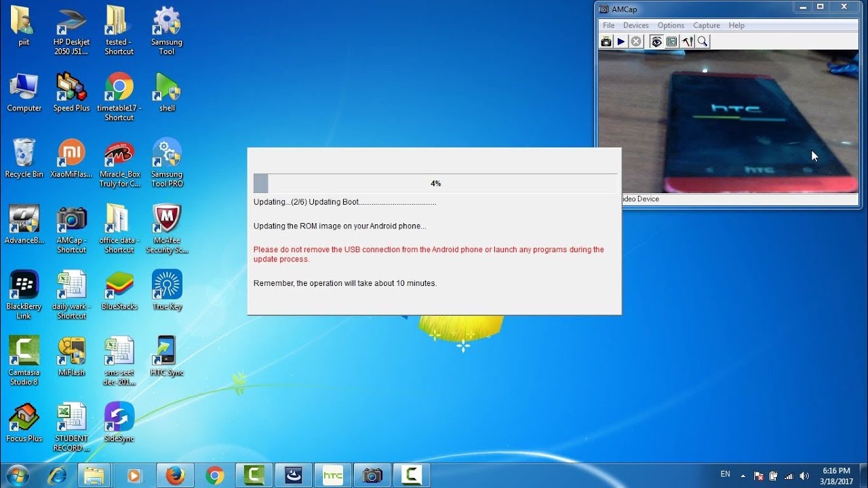Select the MiFlash desktop icon
Image resolution: width=868 pixels, height=488 pixels.
point(71,356)
